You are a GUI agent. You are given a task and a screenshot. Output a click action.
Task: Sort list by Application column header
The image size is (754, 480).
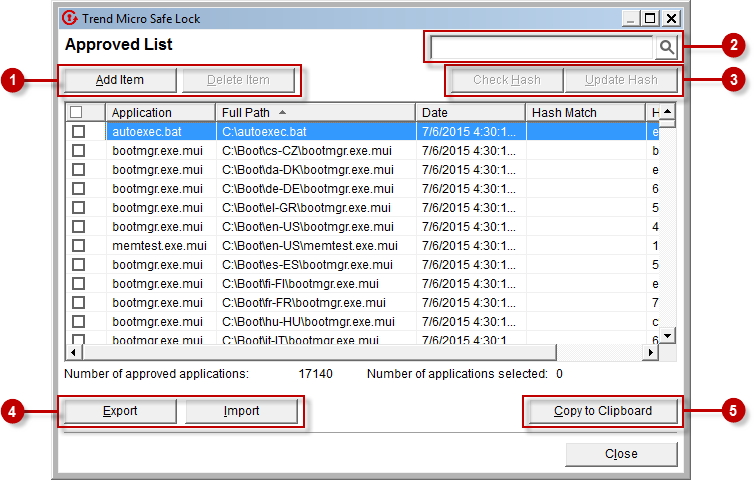click(x=160, y=113)
